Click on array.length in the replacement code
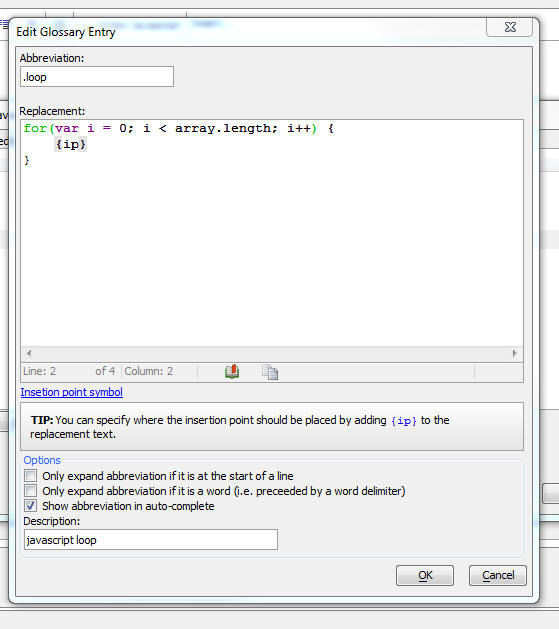The image size is (559, 629). pyautogui.click(x=223, y=128)
